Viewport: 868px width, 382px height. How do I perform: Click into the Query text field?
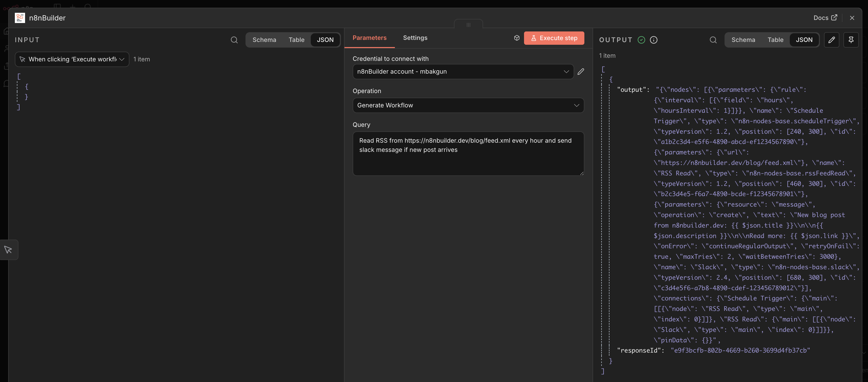(x=468, y=154)
